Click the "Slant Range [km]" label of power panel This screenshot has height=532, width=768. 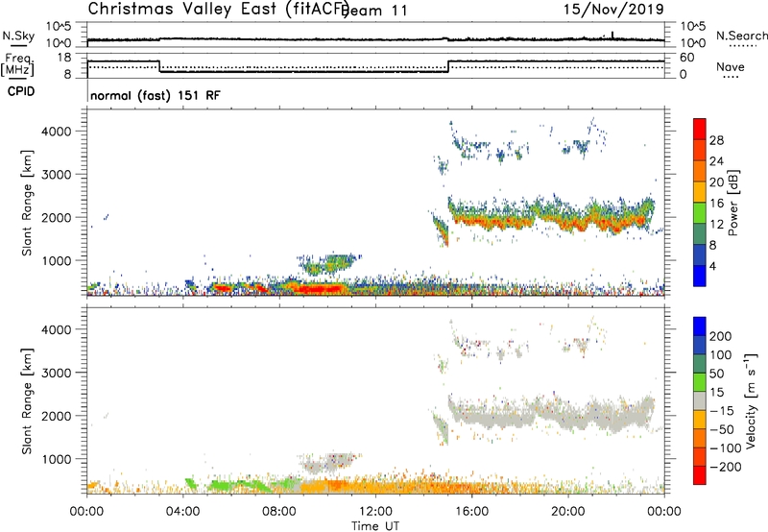(x=27, y=203)
